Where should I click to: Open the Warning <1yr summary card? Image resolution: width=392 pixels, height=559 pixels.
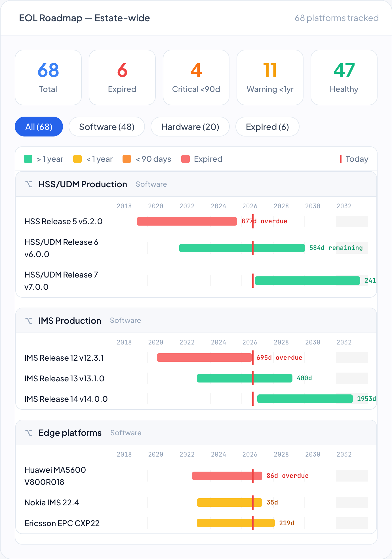pos(270,77)
